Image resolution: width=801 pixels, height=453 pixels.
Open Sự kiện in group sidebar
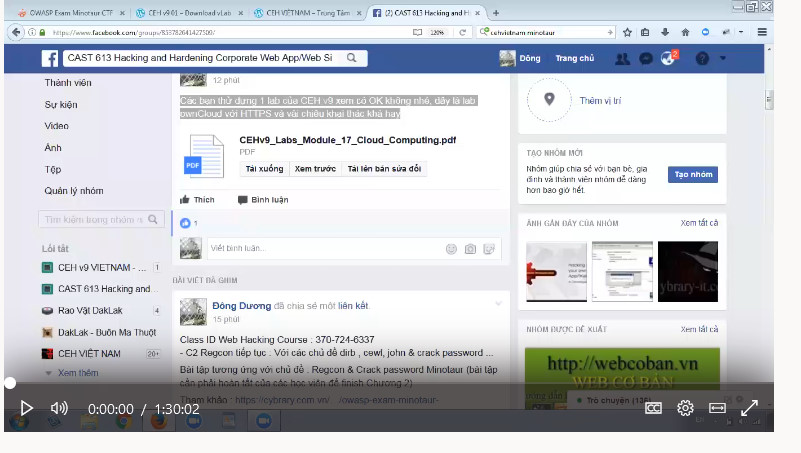click(x=61, y=105)
